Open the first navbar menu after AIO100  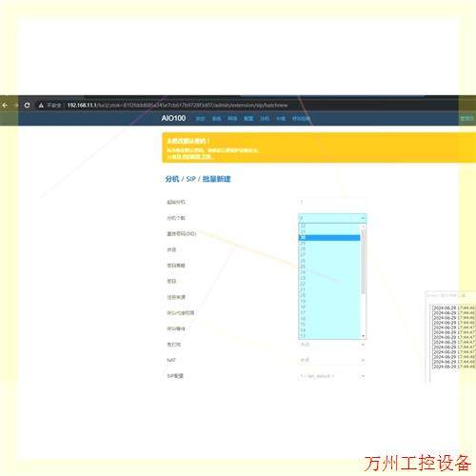coord(200,118)
